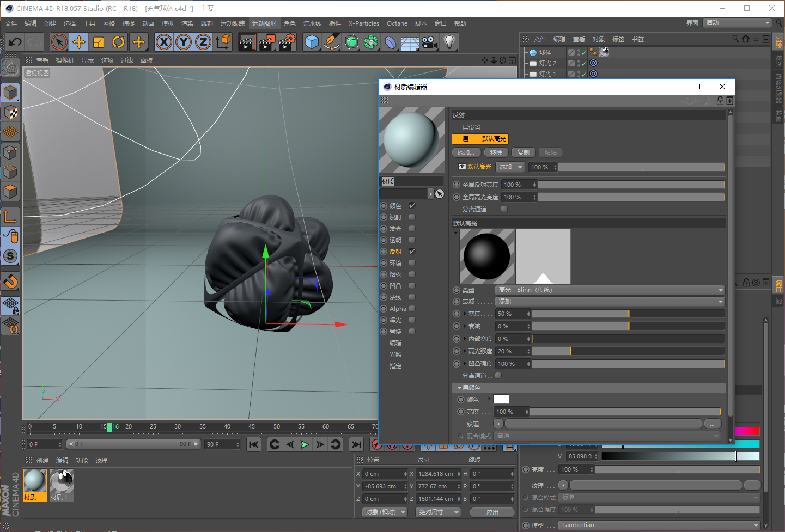Screen dimensions: 785x532
Task: Adjust the 高光强度 slider
Action: 628,351
